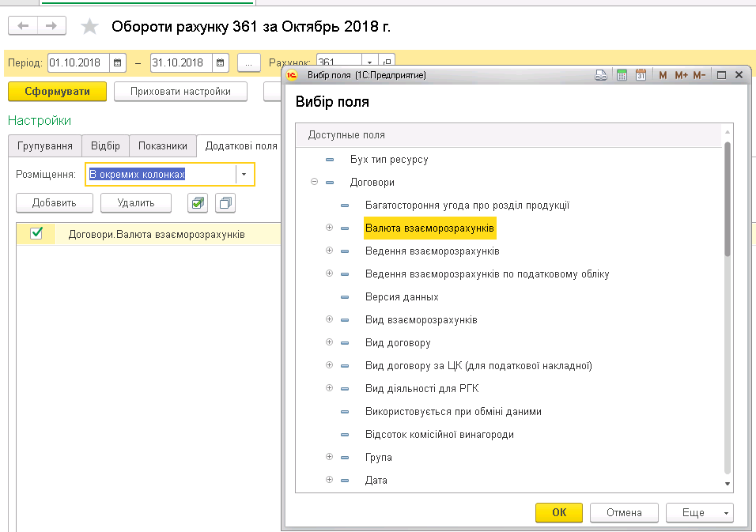Image resolution: width=756 pixels, height=532 pixels.
Task: Select the Договори tree row
Action: click(372, 182)
